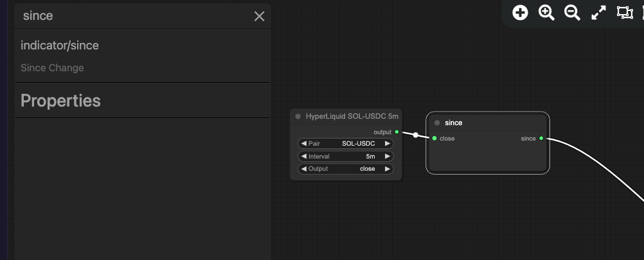The width and height of the screenshot is (644, 260).
Task: Toggle collapse dot on since node
Action: [437, 123]
